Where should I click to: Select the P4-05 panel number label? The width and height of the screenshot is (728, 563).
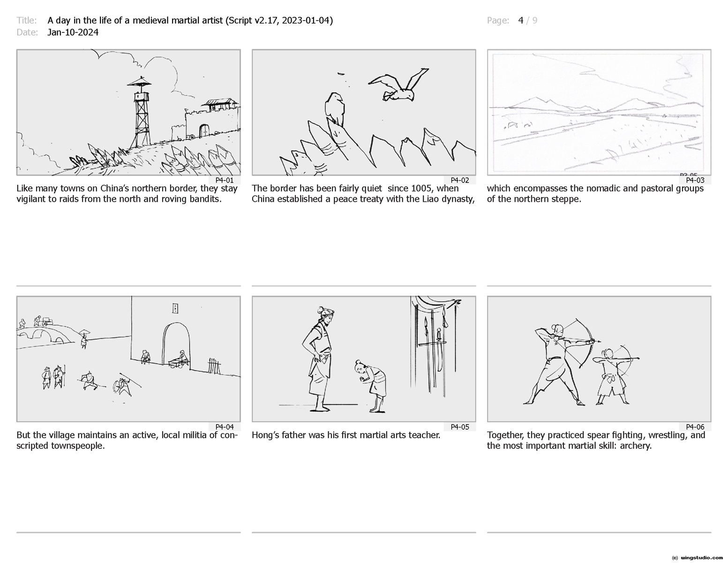(x=459, y=427)
